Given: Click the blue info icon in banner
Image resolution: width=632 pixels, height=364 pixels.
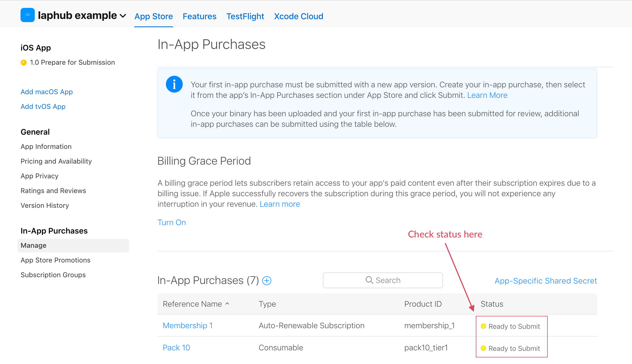Looking at the screenshot, I should 174,84.
